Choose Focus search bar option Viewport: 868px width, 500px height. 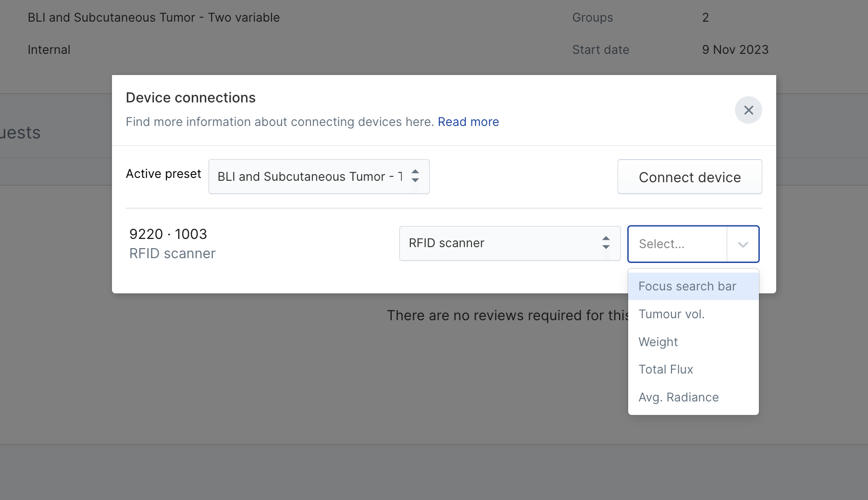(x=693, y=287)
